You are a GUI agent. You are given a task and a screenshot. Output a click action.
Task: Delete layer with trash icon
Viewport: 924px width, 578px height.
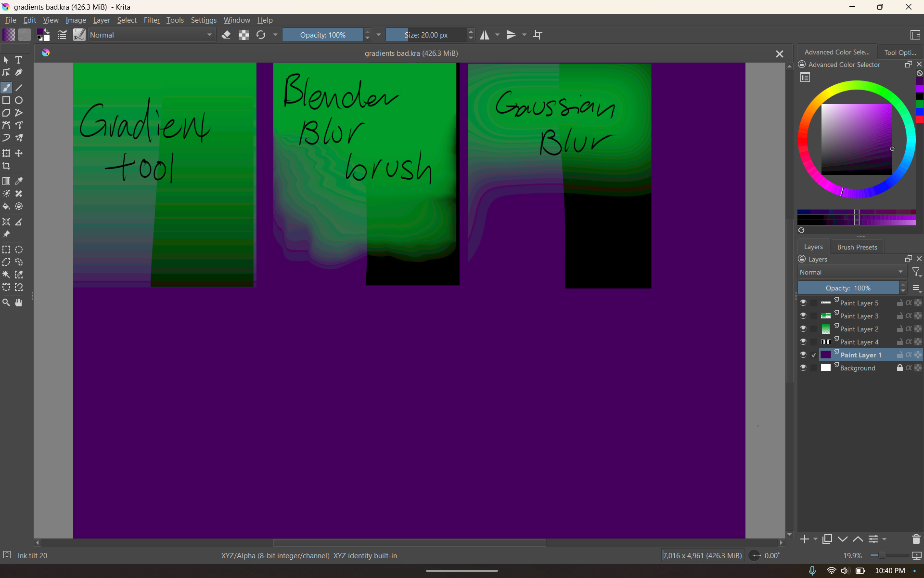[x=916, y=539]
